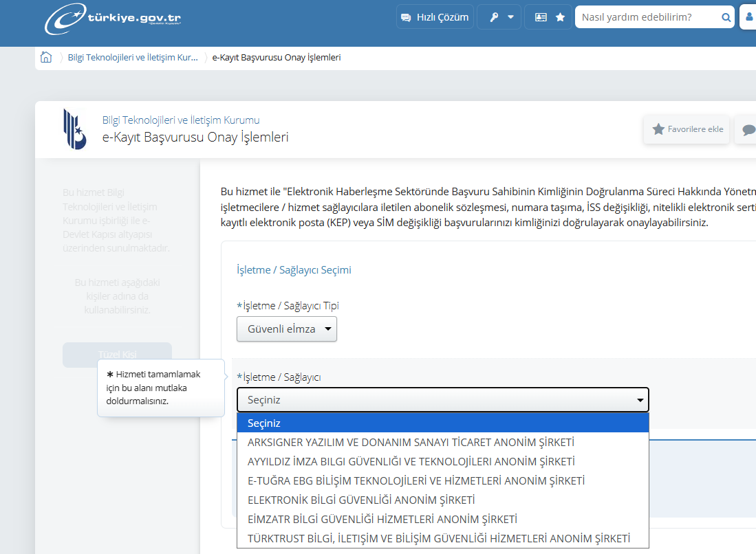Choose E-TUĞRA EBG BİLİŞİM option
The image size is (756, 554).
pos(415,481)
